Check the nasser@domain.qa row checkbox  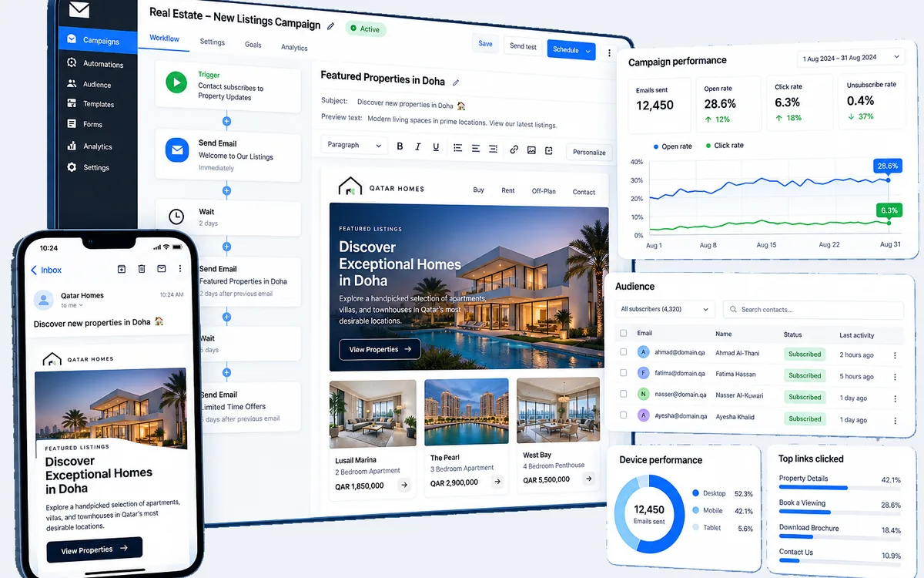tap(623, 394)
